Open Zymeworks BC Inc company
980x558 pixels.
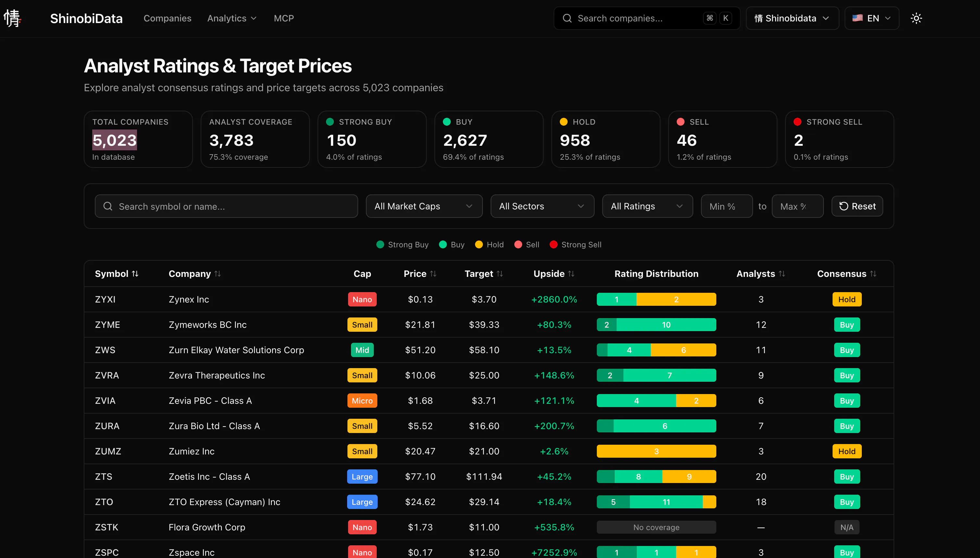point(207,325)
